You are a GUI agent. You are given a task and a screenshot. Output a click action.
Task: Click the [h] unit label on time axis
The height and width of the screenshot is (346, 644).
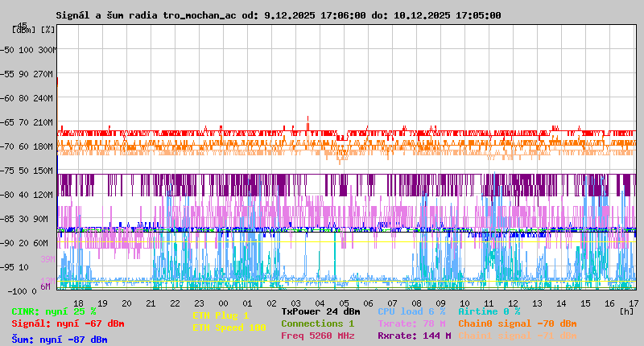pyautogui.click(x=626, y=311)
